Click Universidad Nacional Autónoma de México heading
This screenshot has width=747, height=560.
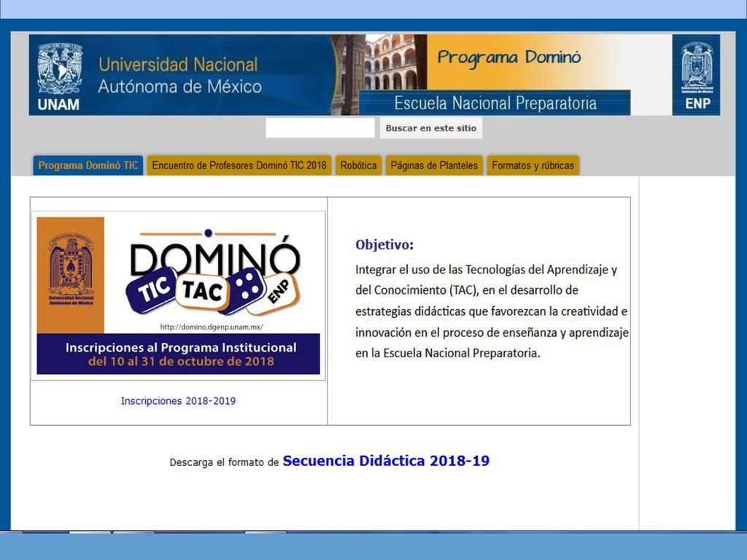tap(179, 75)
